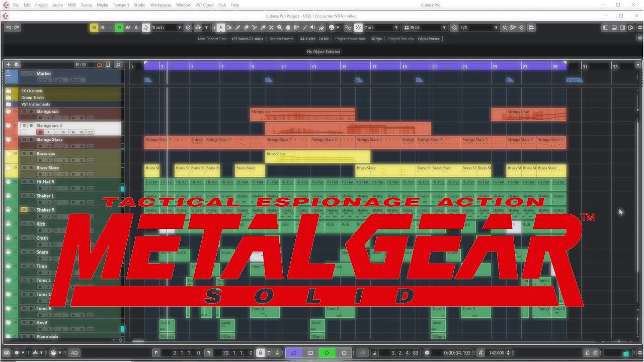This screenshot has height=362, width=644.
Task: Toggle the Snap on/off button
Action: pos(358,28)
